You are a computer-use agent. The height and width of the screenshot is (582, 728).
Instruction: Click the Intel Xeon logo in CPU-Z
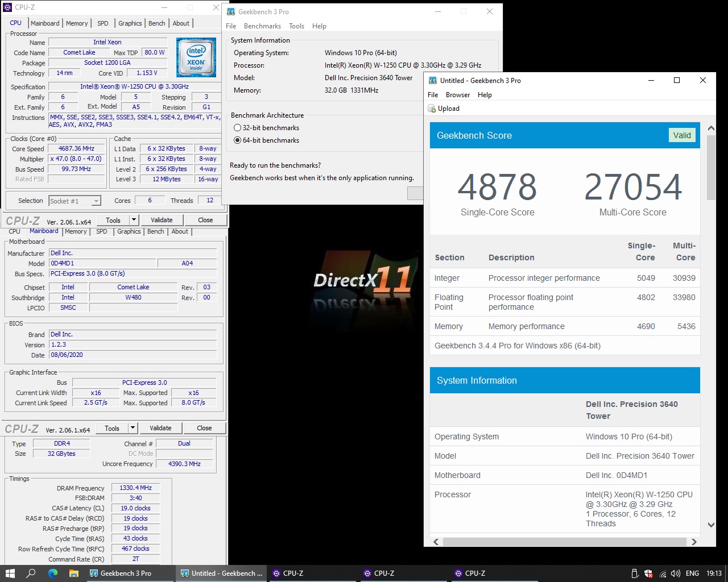pyautogui.click(x=196, y=57)
